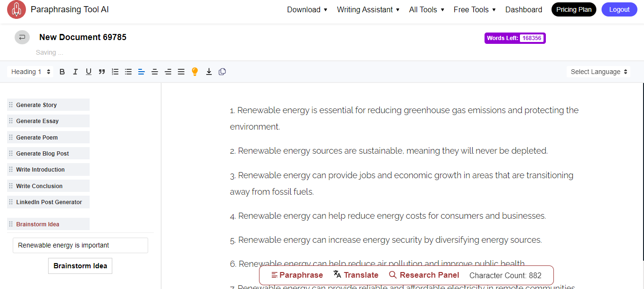
Task: Select the Generate Essay tool
Action: [48, 121]
